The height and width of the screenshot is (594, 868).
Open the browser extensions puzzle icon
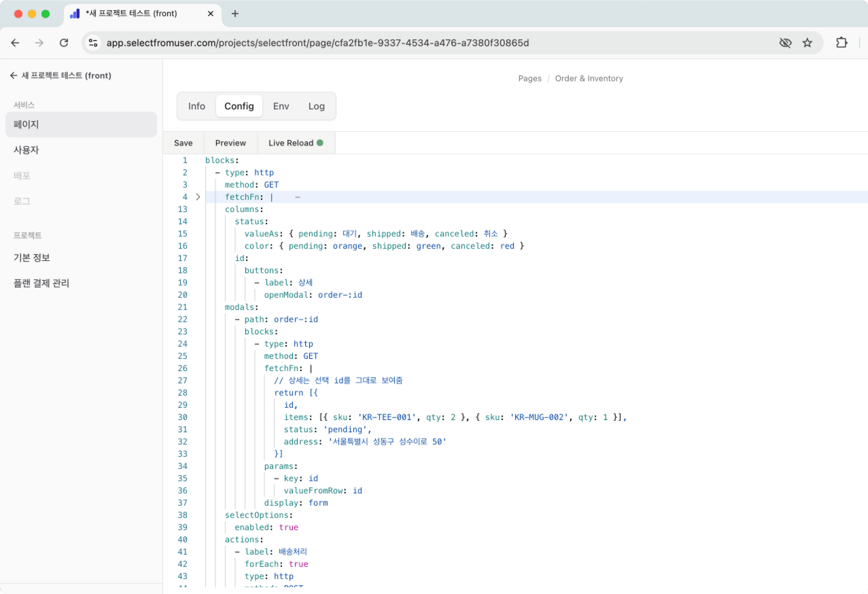(x=842, y=43)
